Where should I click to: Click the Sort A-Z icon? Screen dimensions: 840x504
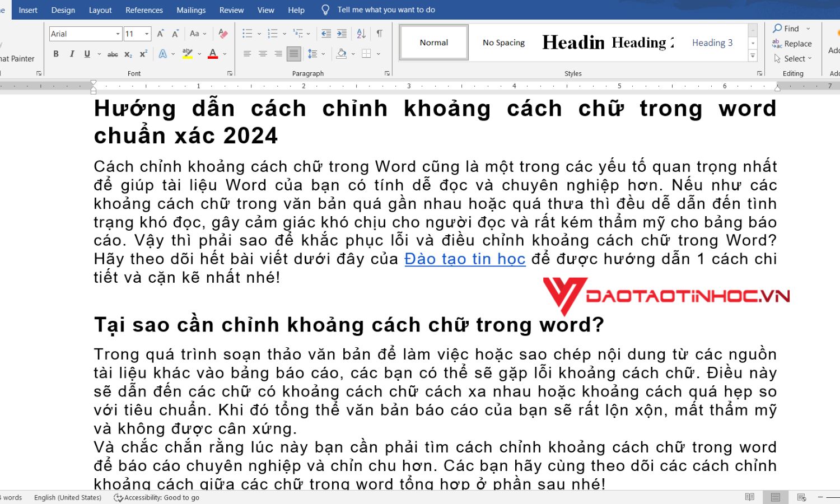(x=361, y=34)
